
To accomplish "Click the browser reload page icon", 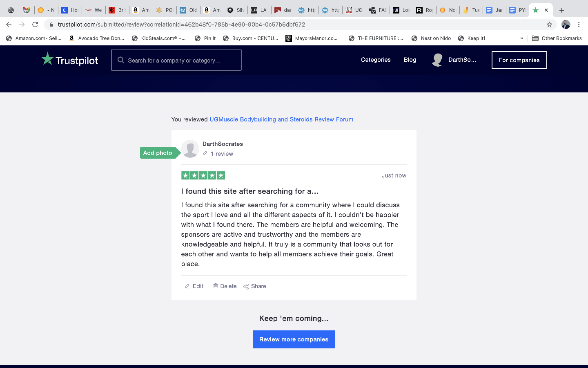I will [x=35, y=25].
